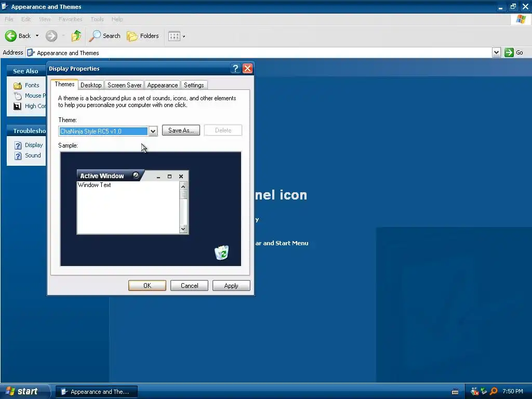Click the greyed Forward arrow icon
The height and width of the screenshot is (399, 532).
click(51, 36)
